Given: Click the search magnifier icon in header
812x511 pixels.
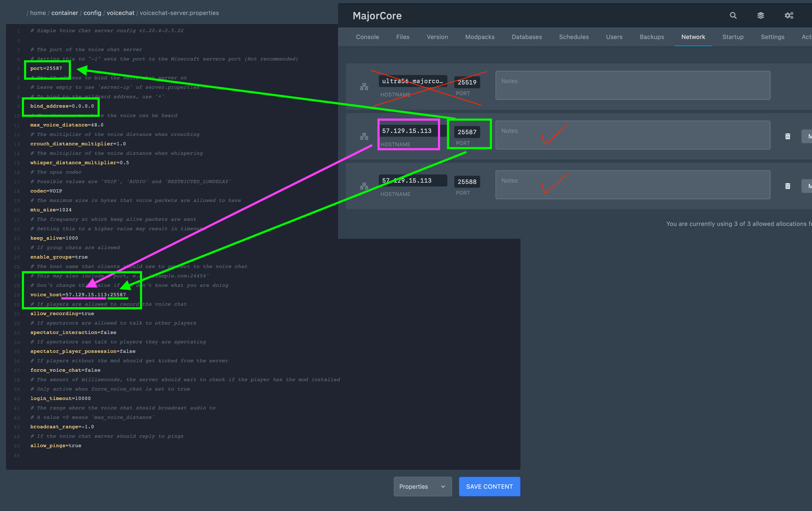Looking at the screenshot, I should pos(733,15).
